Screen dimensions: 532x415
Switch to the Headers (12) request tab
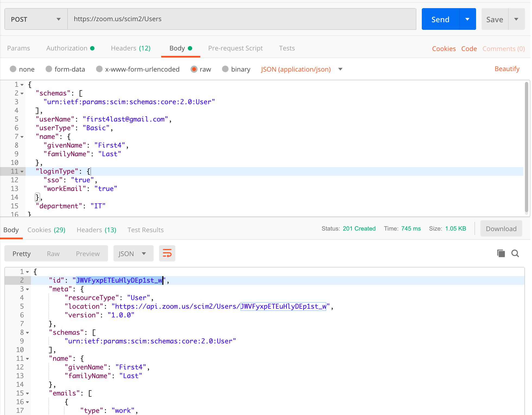point(131,48)
